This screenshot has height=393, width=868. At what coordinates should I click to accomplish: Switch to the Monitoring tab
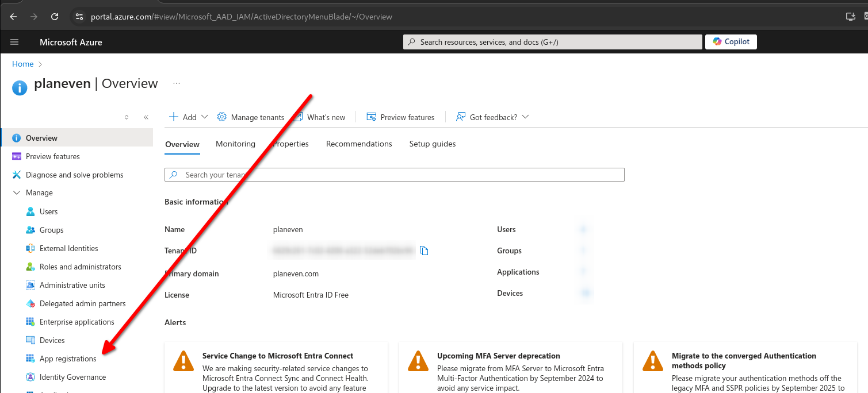[235, 144]
